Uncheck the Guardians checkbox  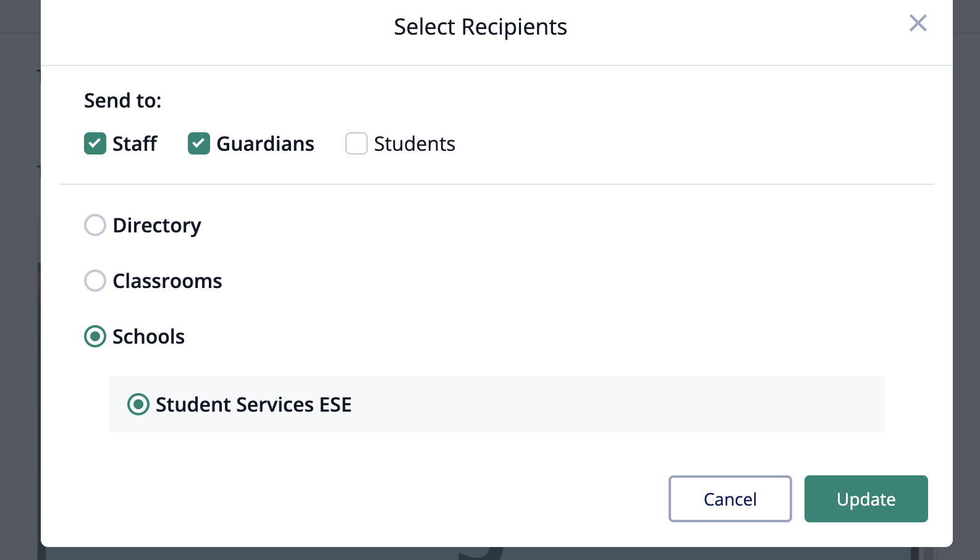(x=199, y=143)
